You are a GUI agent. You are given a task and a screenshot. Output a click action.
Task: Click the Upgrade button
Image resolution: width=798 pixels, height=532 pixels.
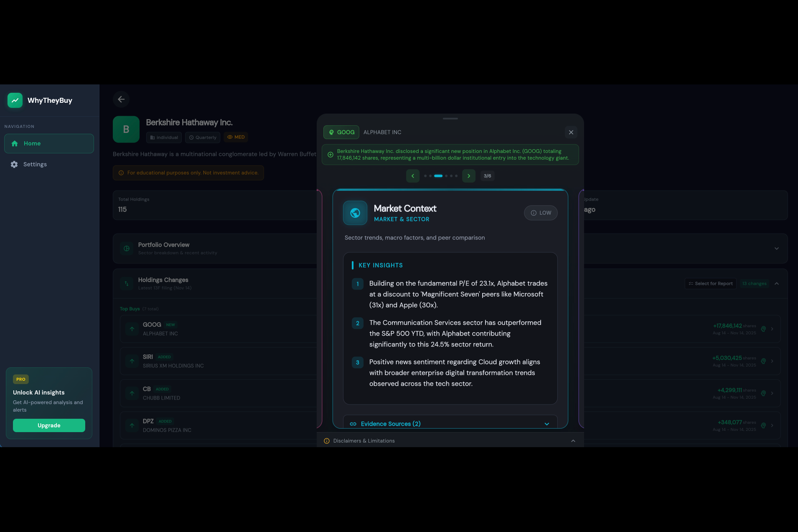(x=49, y=425)
